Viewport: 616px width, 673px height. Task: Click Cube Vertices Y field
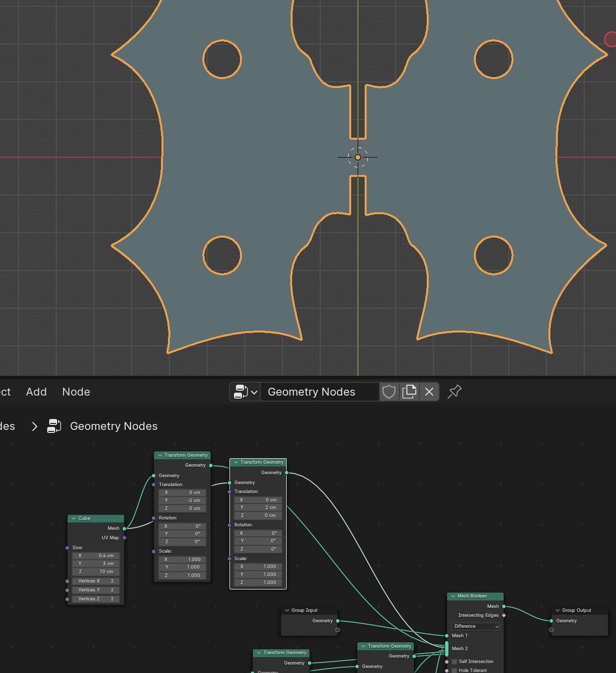[x=96, y=590]
